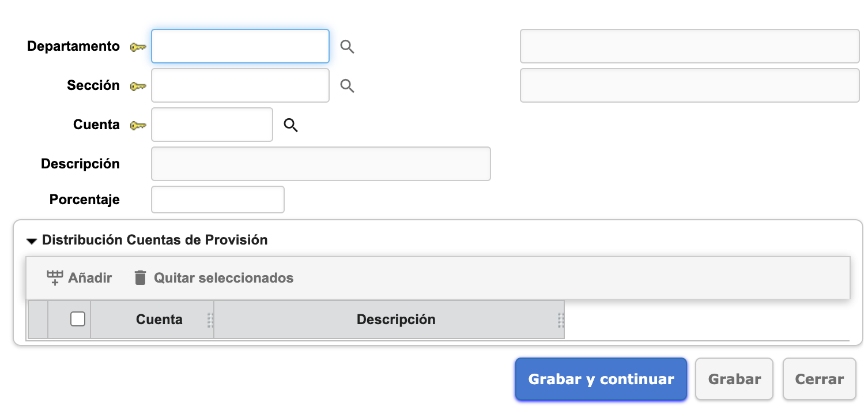Open the Sección lookup magnifier
Image resolution: width=868 pixels, height=406 pixels.
click(x=347, y=86)
